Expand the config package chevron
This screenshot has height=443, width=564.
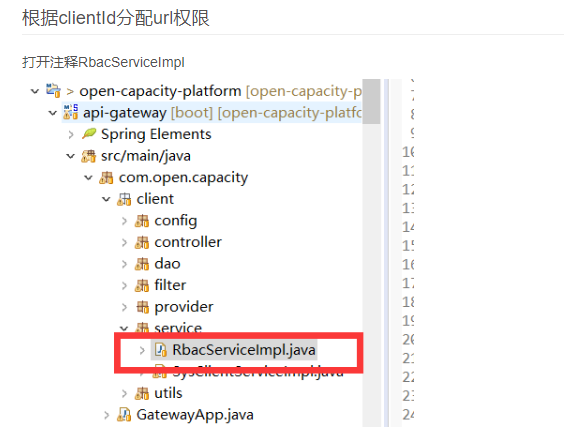(x=124, y=221)
